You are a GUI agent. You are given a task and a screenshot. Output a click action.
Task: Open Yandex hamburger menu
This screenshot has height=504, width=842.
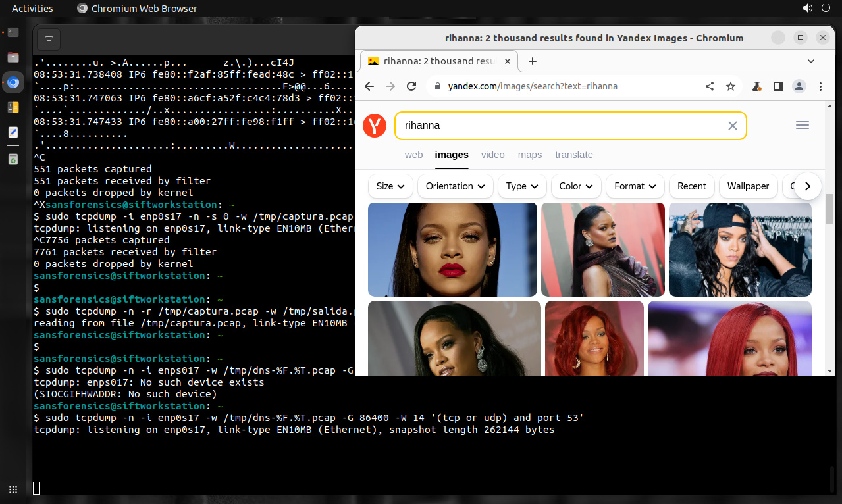point(802,125)
